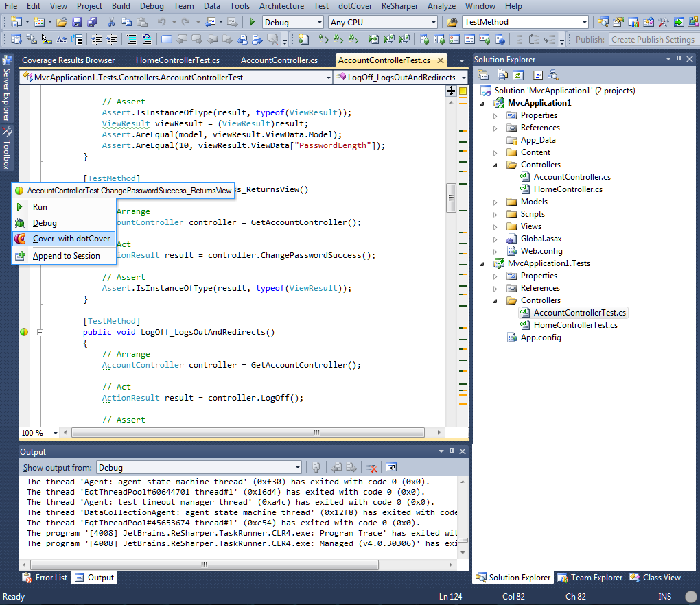Click the Properties icon in Solution Explorer toolbar
The image size is (700, 605).
click(483, 75)
